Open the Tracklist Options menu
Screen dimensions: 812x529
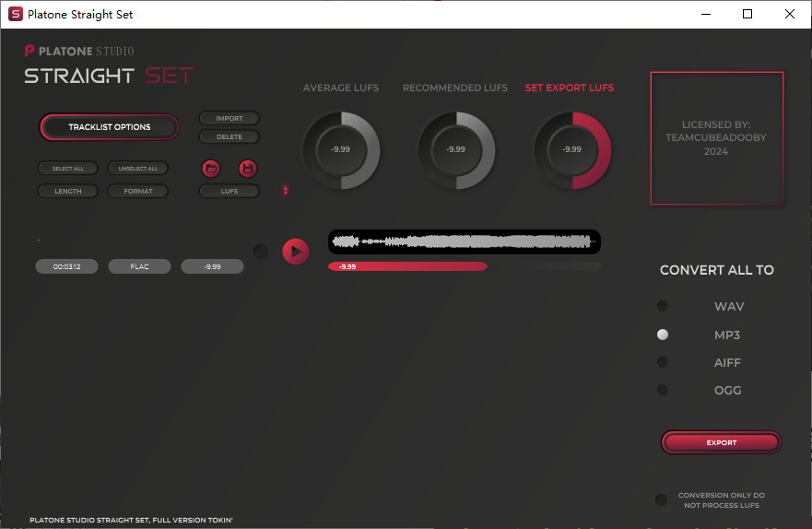[x=109, y=127]
